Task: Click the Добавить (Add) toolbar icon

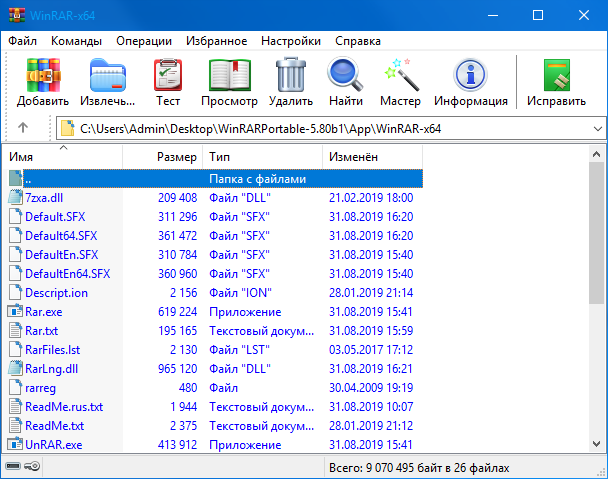Action: [43, 82]
